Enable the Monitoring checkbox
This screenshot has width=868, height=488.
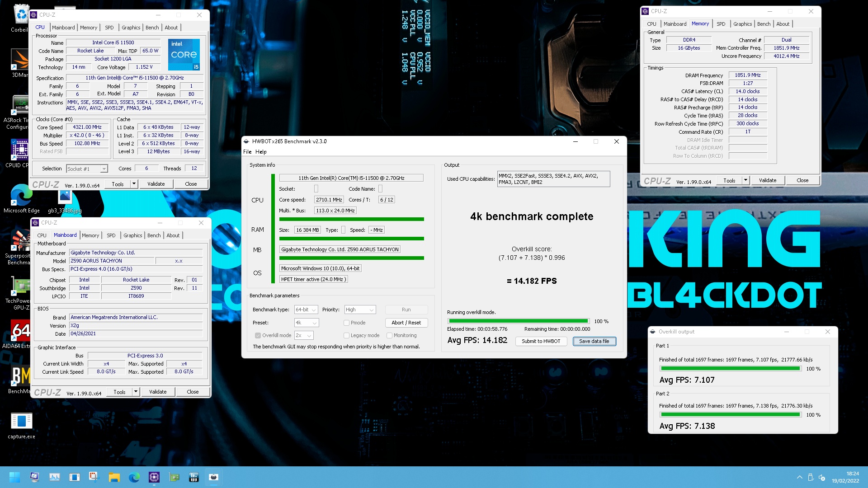tap(389, 335)
